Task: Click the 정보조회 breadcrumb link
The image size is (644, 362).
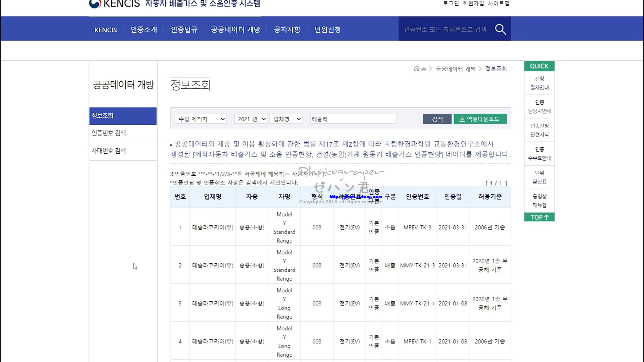Action: 496,69
